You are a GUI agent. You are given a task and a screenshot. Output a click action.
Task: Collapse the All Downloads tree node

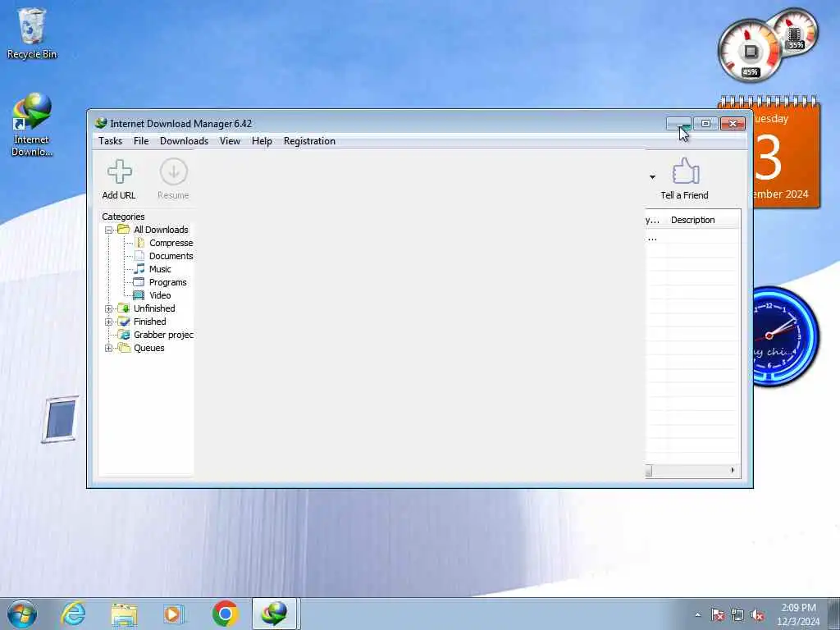[109, 230]
